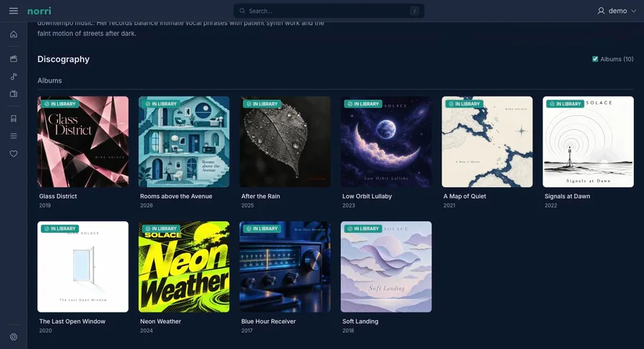Focus the Search input field
The image size is (644, 349).
tap(328, 11)
